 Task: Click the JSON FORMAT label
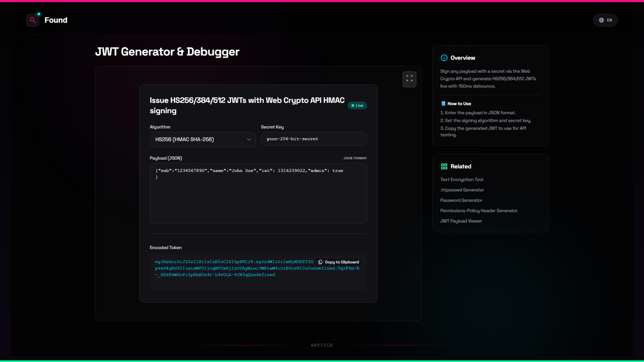pyautogui.click(x=355, y=158)
